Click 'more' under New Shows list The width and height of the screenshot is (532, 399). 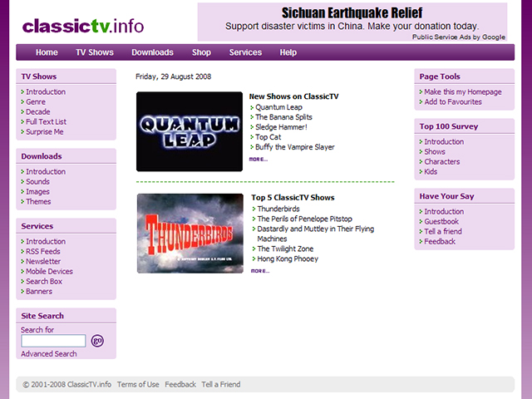pyautogui.click(x=259, y=159)
